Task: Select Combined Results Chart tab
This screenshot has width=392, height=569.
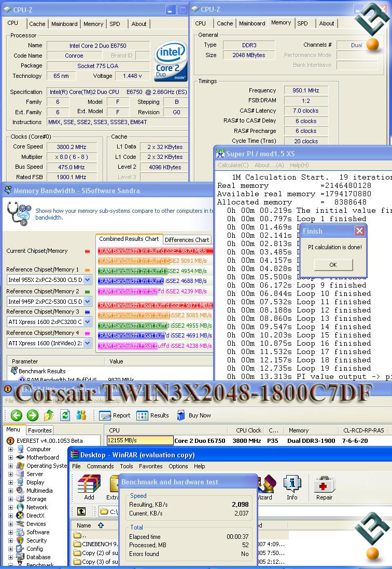Action: coord(129,239)
